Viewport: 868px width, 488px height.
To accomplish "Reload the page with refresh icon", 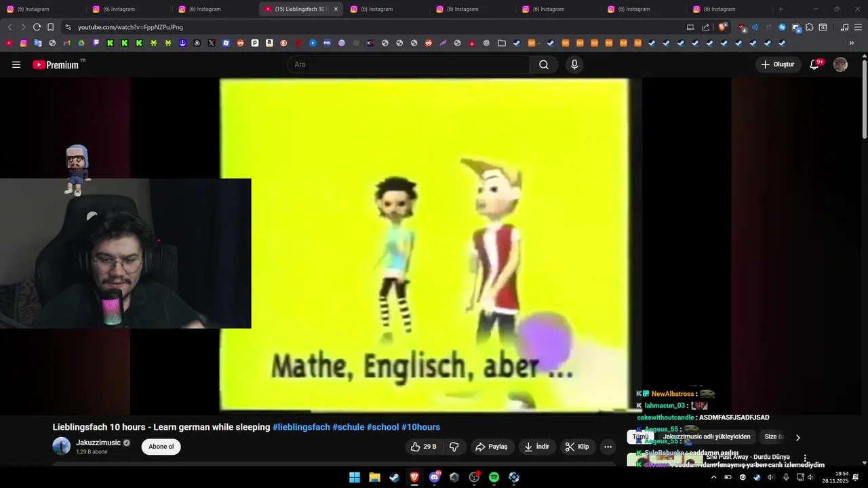I will pos(37,27).
